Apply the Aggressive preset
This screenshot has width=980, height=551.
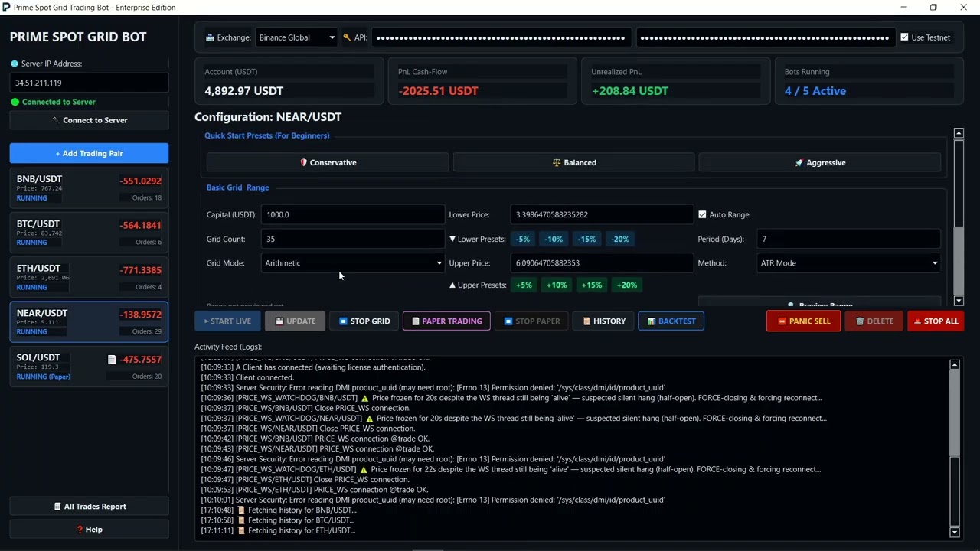coord(820,162)
